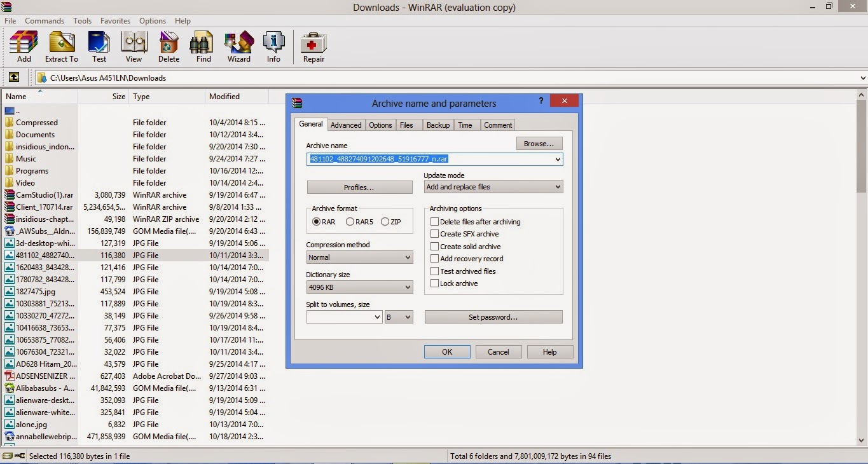Click the file list vertical scrollbar

pyautogui.click(x=862, y=267)
